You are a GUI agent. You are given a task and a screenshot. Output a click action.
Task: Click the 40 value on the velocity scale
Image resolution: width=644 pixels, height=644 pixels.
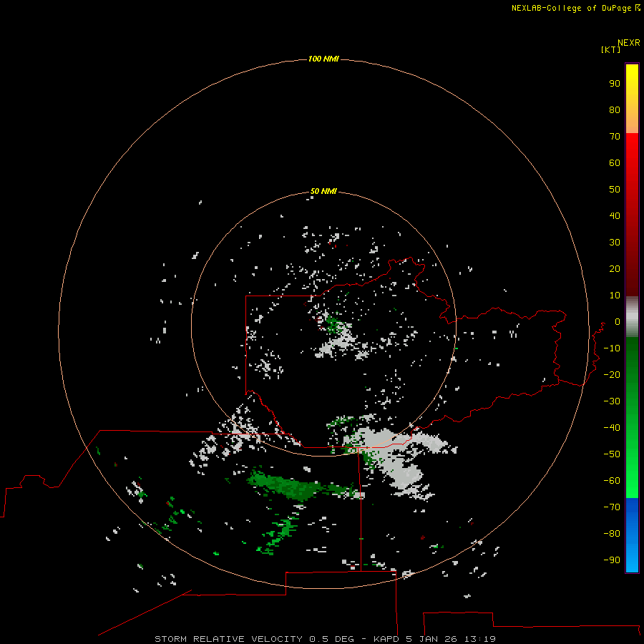tap(615, 215)
